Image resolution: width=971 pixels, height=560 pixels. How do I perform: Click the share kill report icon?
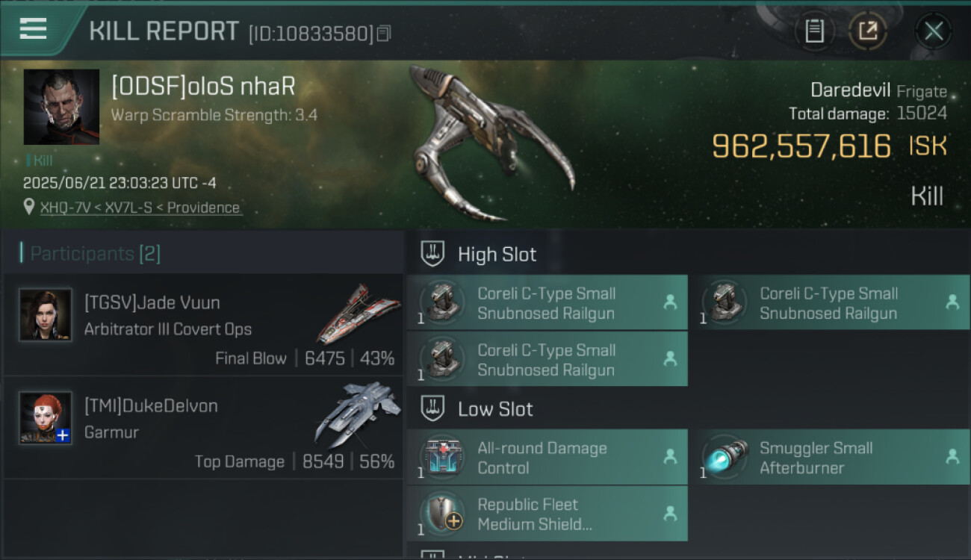[x=868, y=31]
